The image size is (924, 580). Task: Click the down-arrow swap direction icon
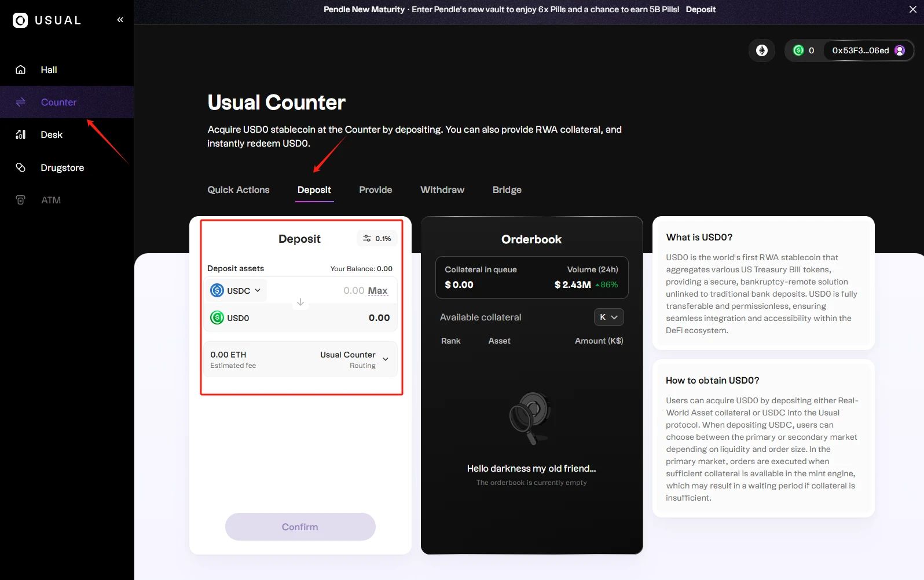(300, 302)
